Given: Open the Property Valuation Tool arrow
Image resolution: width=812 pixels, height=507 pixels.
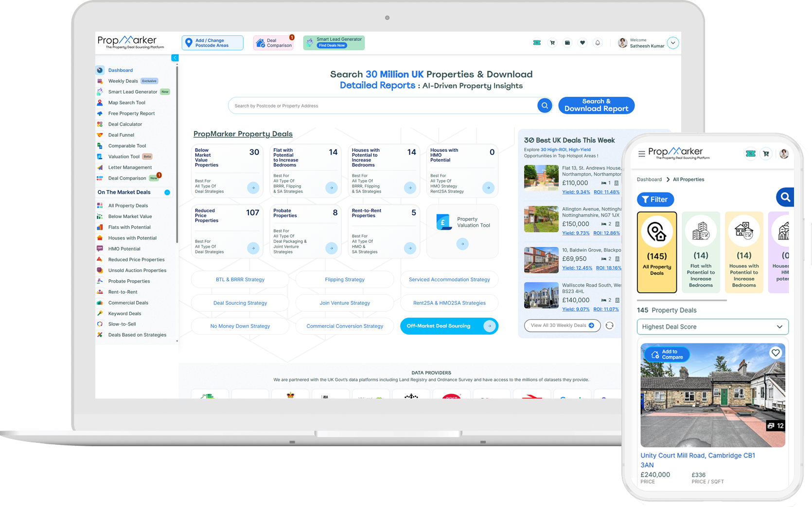Looking at the screenshot, I should [x=462, y=244].
